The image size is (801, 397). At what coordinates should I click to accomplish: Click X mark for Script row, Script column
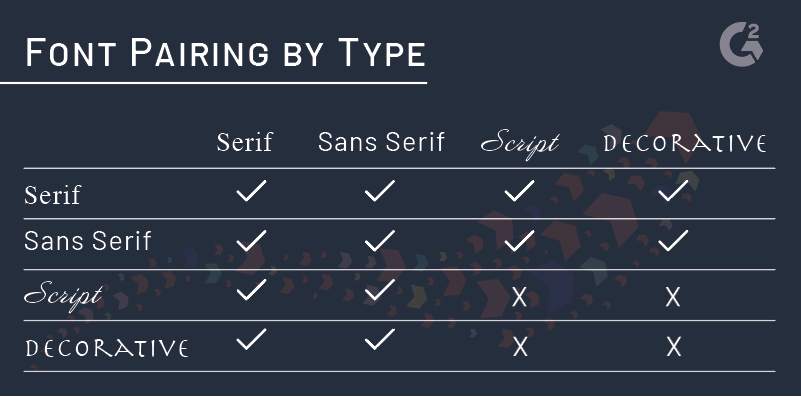click(x=520, y=297)
